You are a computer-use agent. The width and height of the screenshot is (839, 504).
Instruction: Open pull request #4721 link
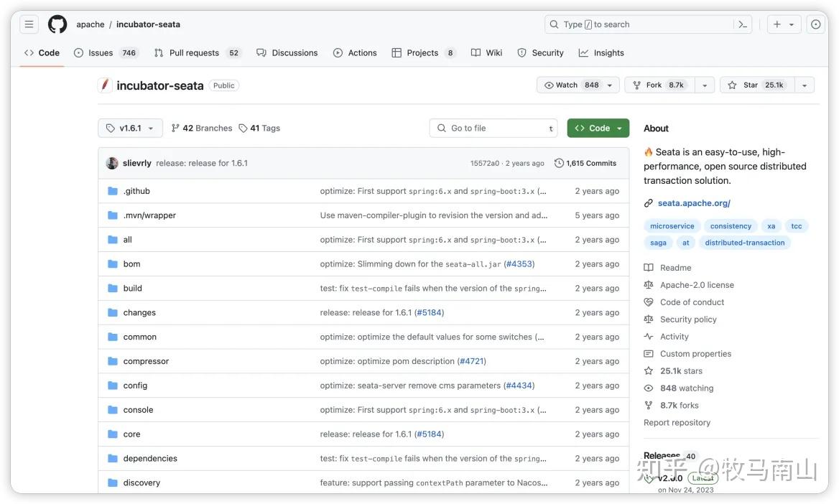tap(471, 361)
